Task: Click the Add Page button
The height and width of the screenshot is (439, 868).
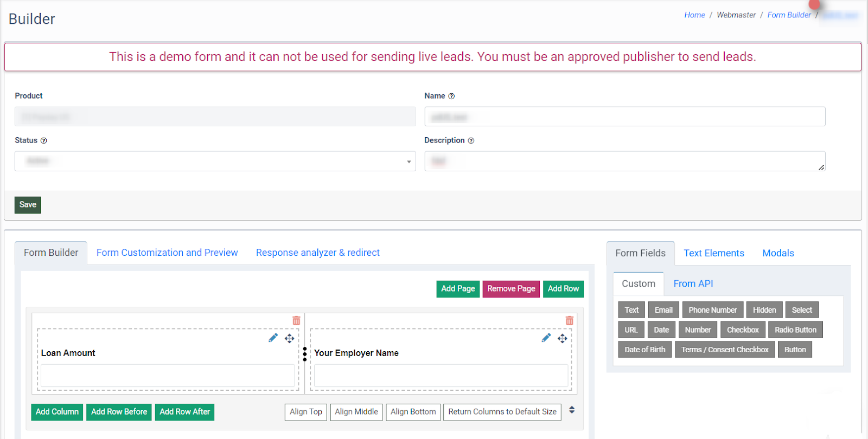Action: coord(458,289)
